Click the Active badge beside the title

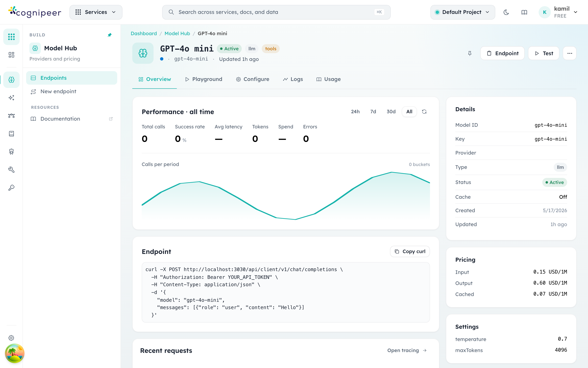click(x=229, y=49)
